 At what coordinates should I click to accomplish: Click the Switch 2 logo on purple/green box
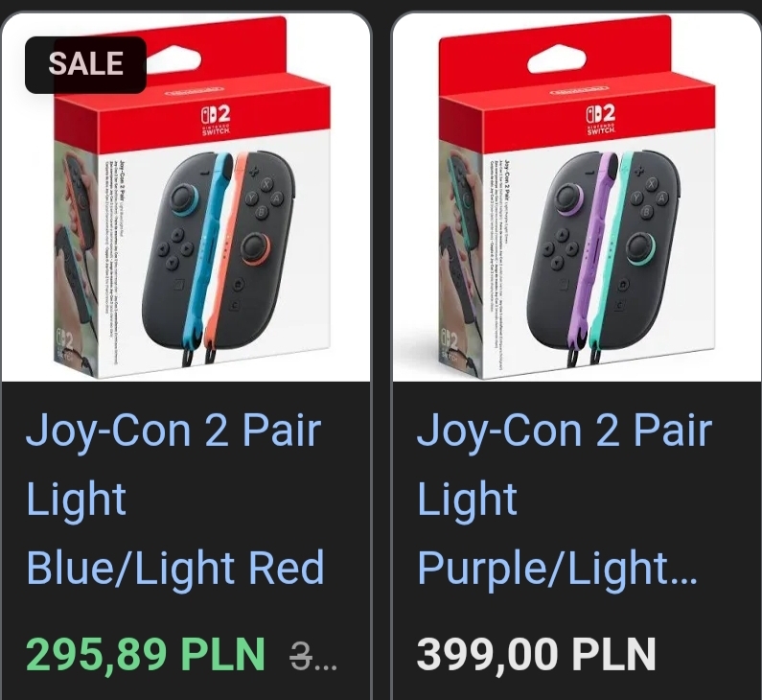601,119
